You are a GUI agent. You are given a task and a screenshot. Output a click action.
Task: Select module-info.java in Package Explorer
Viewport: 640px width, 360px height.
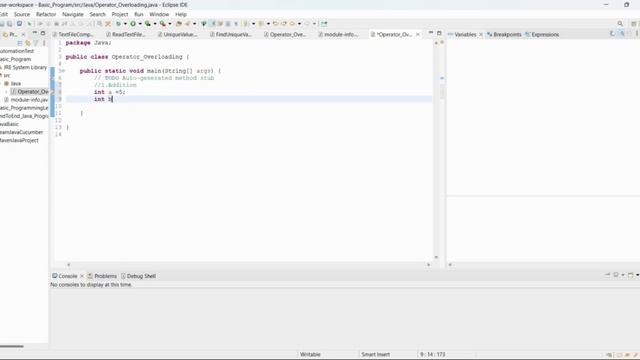click(26, 100)
